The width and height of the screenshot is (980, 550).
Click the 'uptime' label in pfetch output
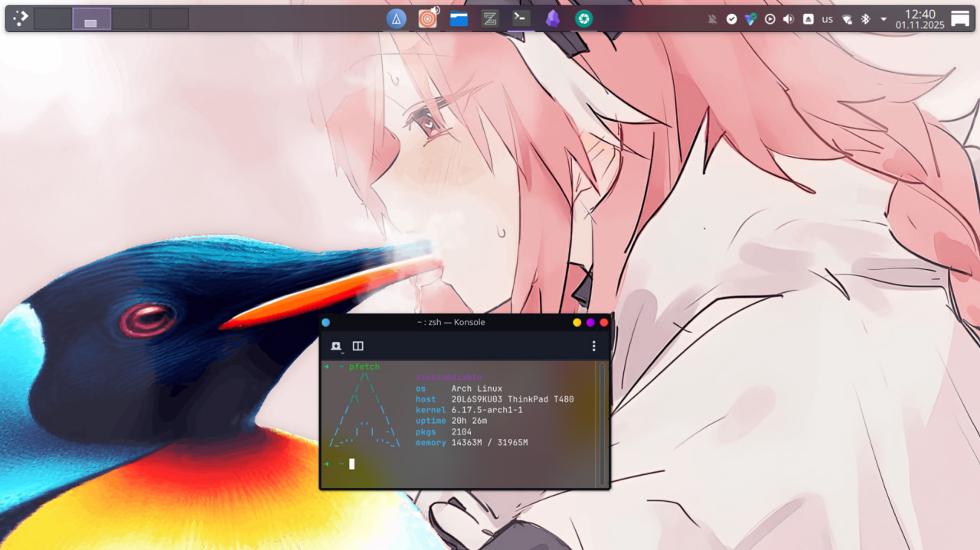click(431, 421)
